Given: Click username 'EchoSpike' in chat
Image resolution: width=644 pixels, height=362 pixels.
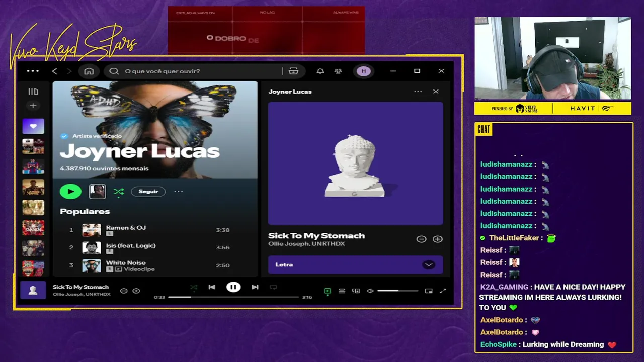Looking at the screenshot, I should pyautogui.click(x=499, y=344).
